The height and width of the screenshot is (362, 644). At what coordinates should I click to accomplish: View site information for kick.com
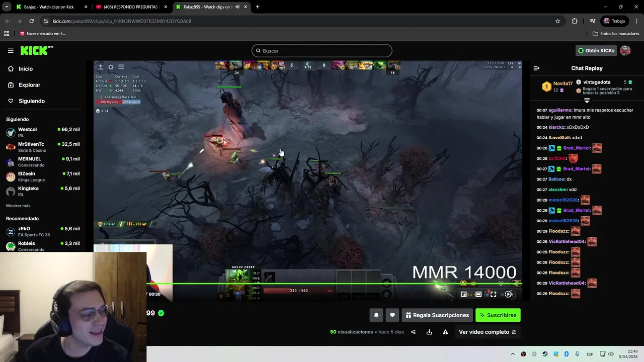coord(46,21)
